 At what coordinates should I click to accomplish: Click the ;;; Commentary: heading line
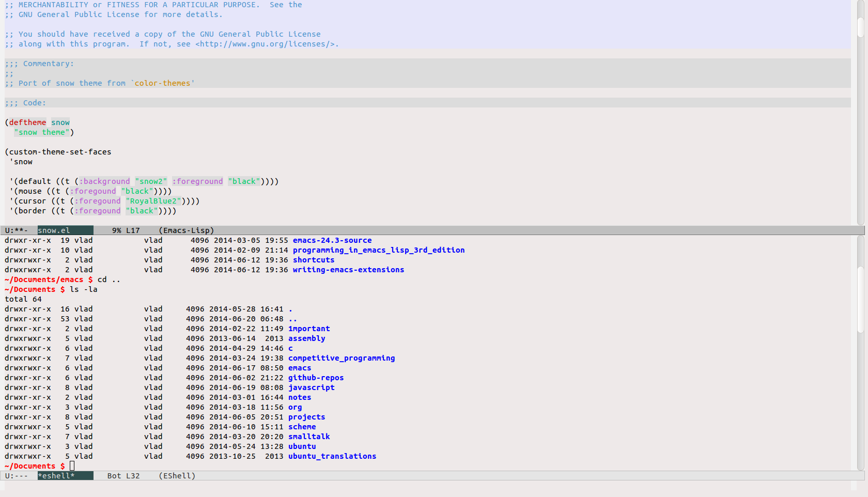(x=40, y=64)
